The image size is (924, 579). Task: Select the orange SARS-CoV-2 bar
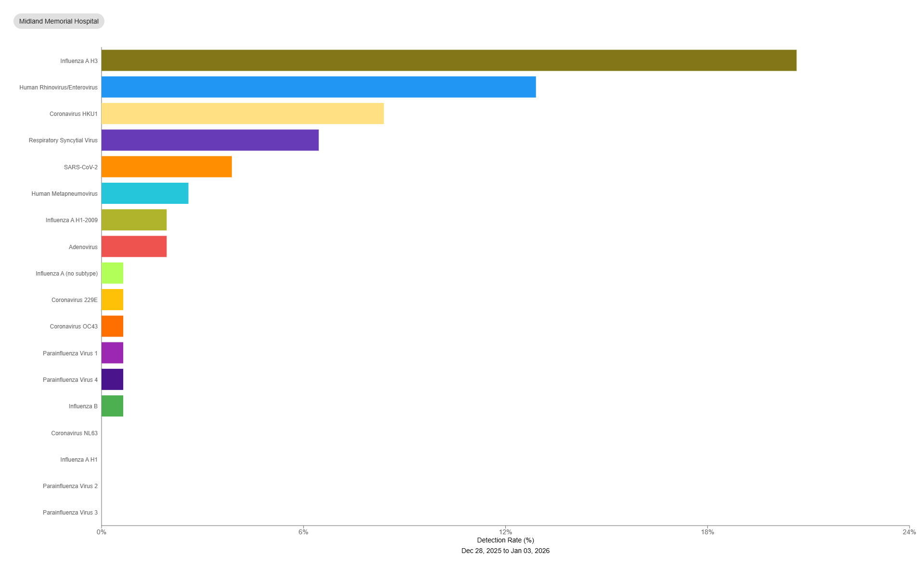[x=167, y=167]
